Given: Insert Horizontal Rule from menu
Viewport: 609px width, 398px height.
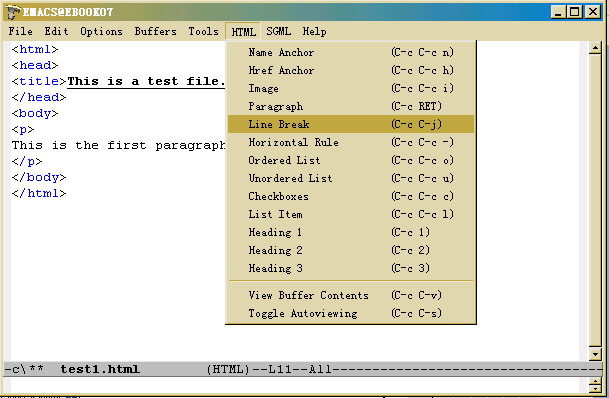Looking at the screenshot, I should pos(351,142).
